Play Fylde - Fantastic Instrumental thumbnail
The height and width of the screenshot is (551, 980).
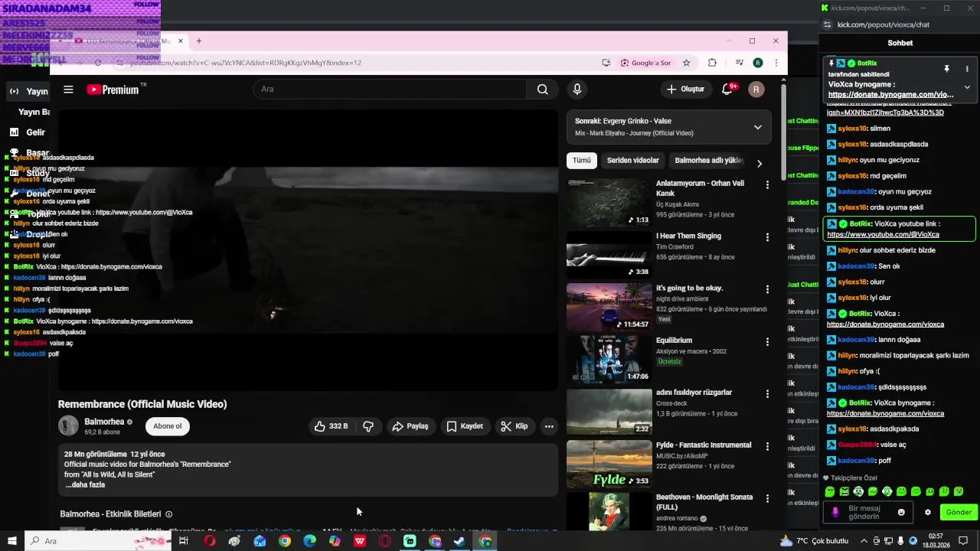point(609,464)
